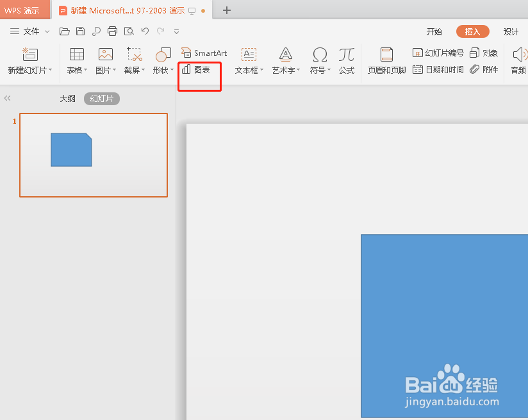This screenshot has height=420, width=528.
Task: Switch to the 设计 ribbon tab
Action: coord(511,31)
